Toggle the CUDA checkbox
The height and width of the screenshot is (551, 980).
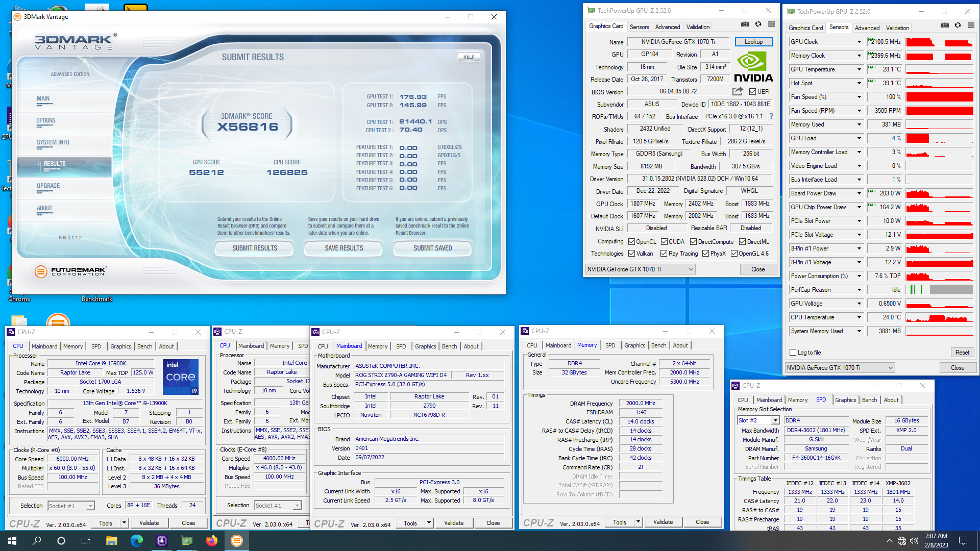pyautogui.click(x=664, y=242)
